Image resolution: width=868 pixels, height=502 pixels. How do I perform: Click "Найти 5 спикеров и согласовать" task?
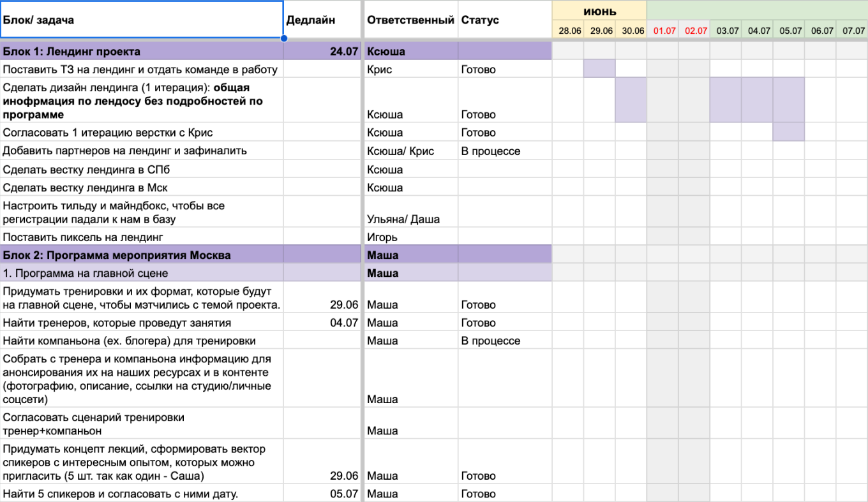142,494
